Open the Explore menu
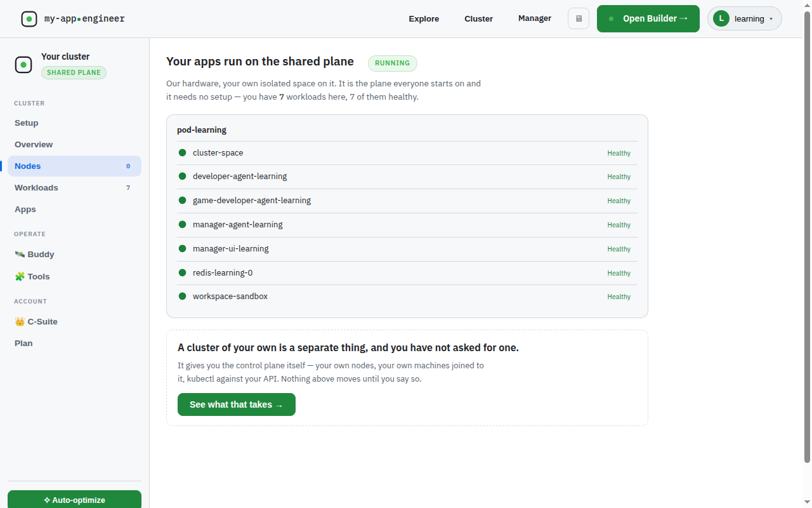Image resolution: width=812 pixels, height=508 pixels. point(424,18)
